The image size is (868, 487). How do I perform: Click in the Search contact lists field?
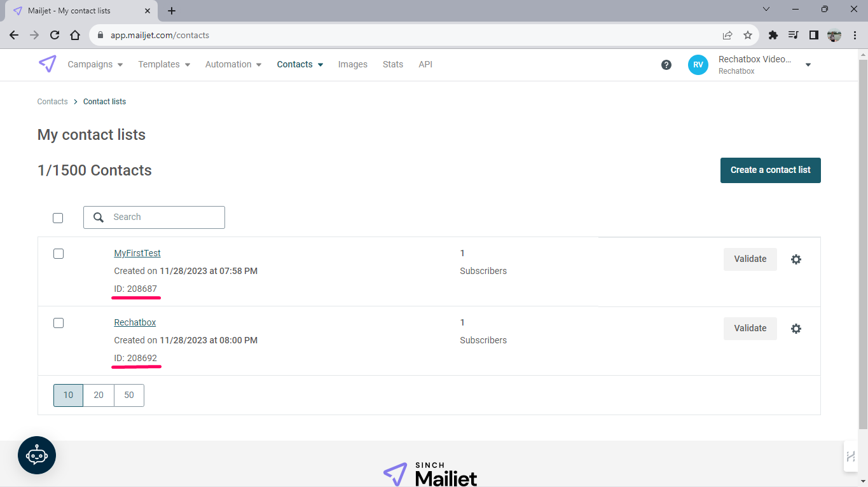154,217
